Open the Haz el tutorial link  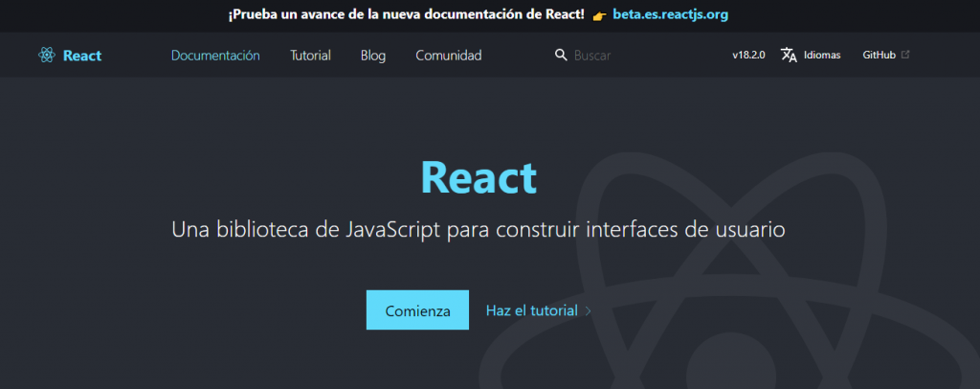531,310
